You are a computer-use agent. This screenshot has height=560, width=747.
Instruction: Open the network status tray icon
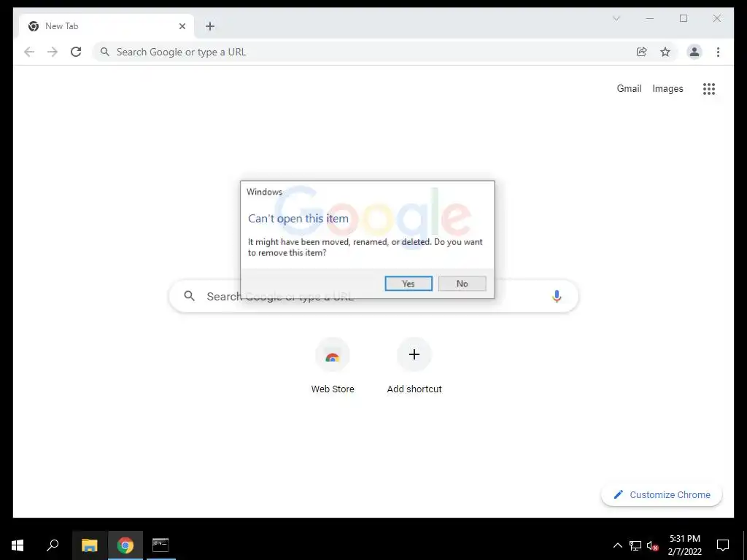635,545
